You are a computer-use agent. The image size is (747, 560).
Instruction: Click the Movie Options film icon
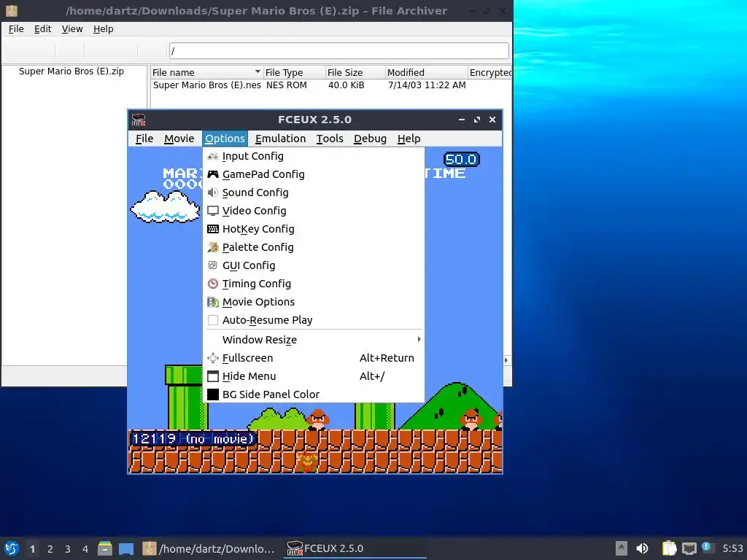tap(213, 302)
